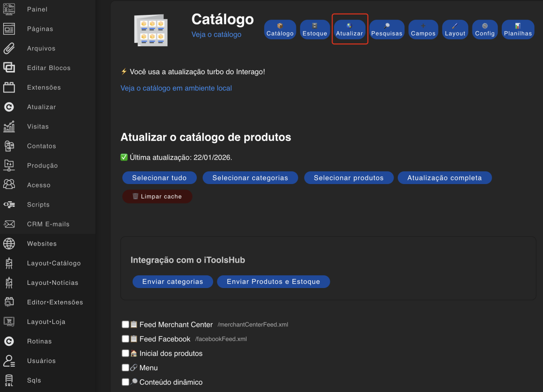Open Scripts via its sidebar icon
This screenshot has height=392, width=543.
[x=9, y=204]
